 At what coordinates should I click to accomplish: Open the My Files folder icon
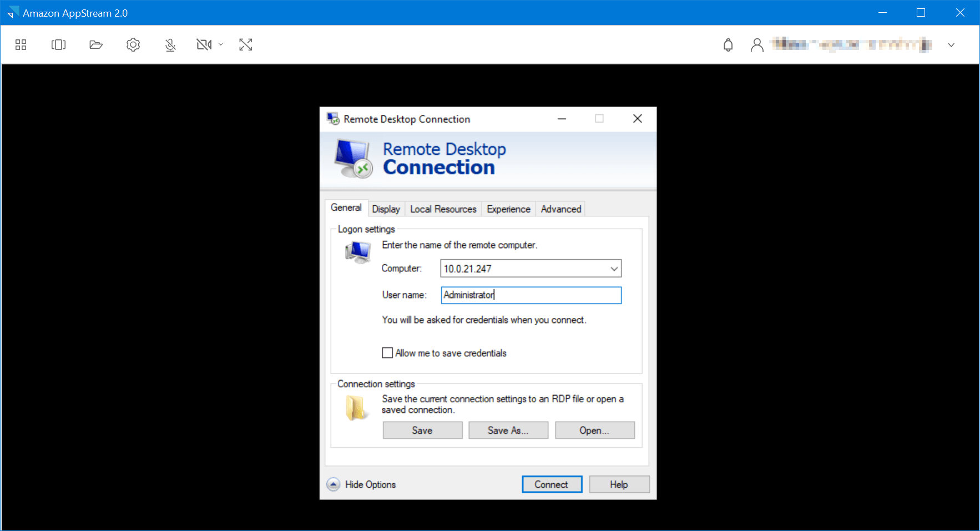[96, 45]
